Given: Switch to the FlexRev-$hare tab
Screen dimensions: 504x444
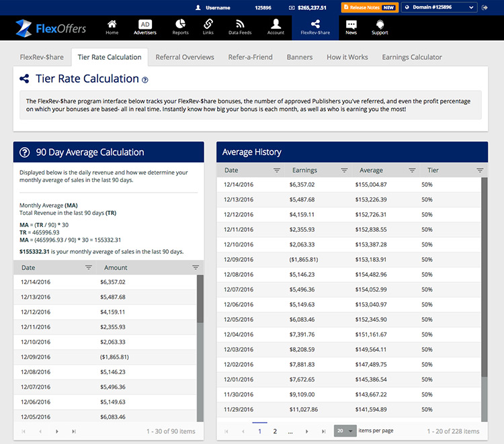Looking at the screenshot, I should click(42, 57).
